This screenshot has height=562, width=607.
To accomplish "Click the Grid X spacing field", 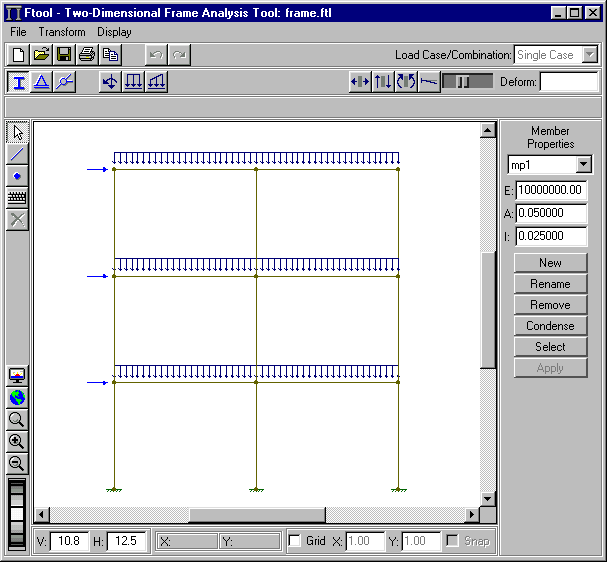I will click(x=364, y=541).
